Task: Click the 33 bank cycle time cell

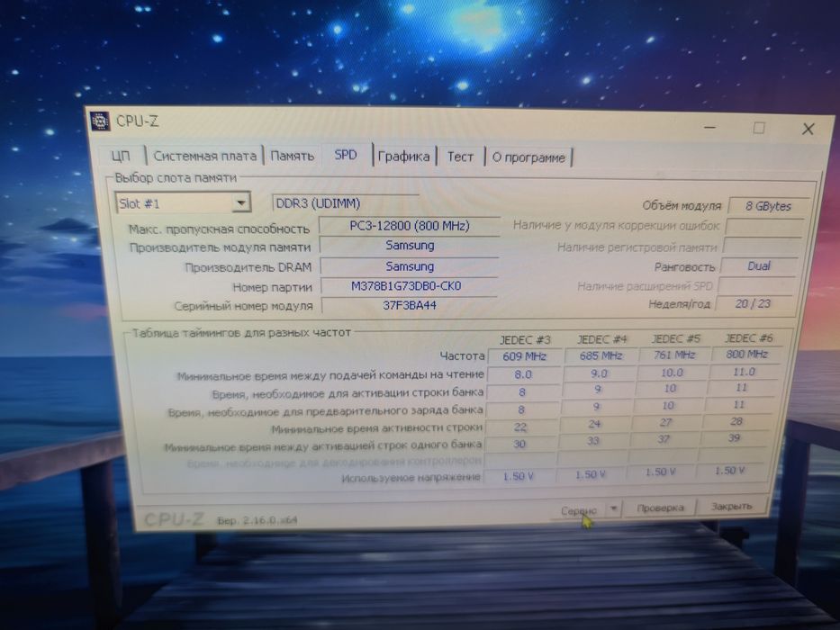Action: pos(592,441)
